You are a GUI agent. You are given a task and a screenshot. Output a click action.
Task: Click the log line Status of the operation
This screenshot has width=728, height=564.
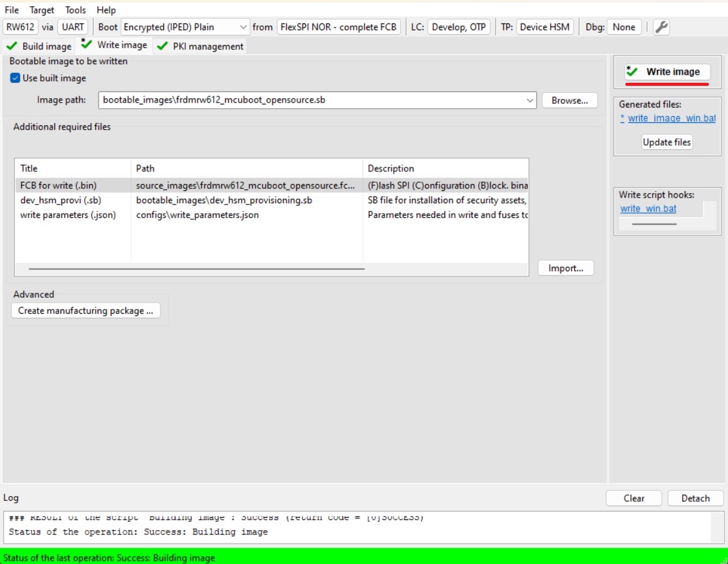138,532
